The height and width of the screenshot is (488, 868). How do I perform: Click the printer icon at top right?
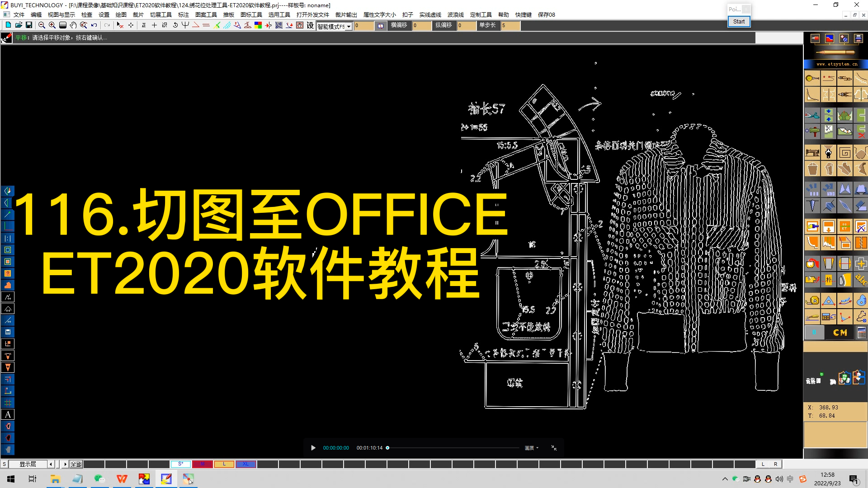click(858, 39)
